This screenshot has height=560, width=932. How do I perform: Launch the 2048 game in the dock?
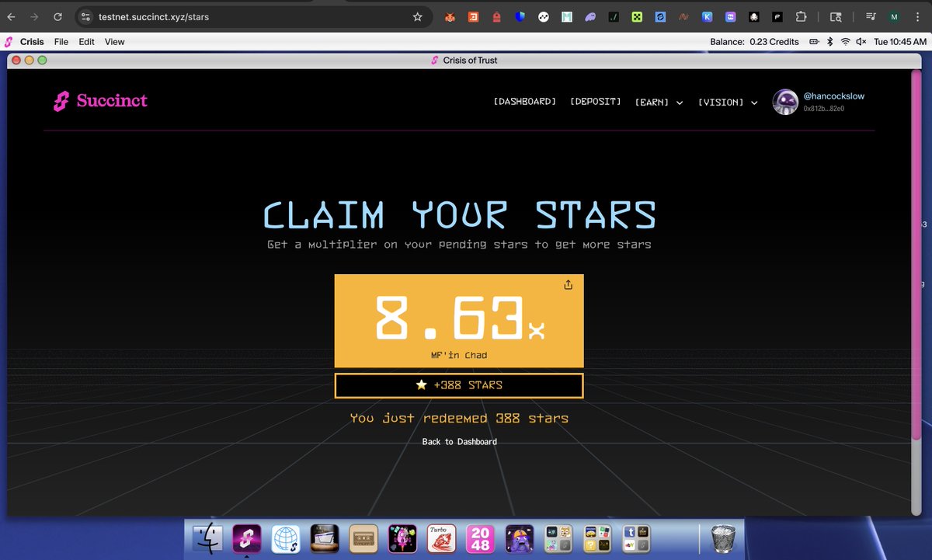tap(480, 539)
